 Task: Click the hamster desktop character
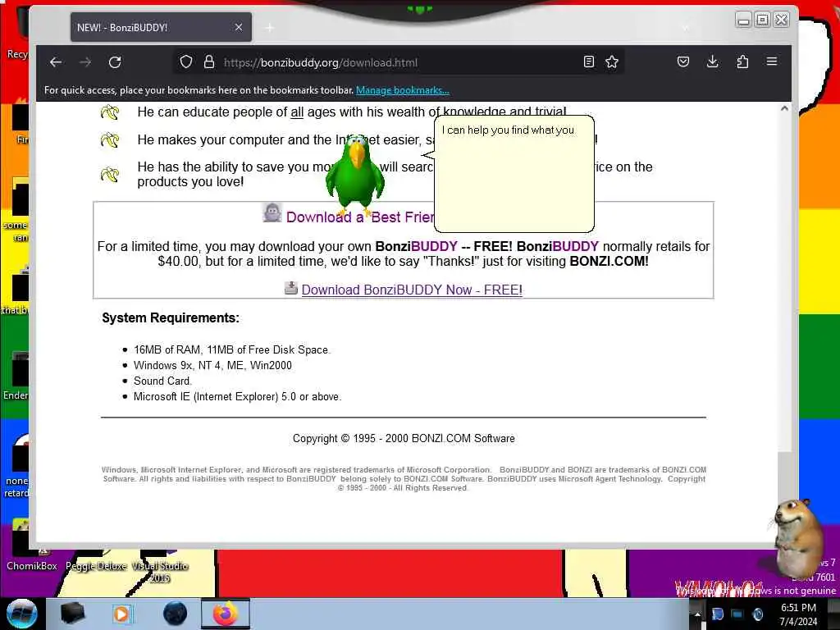[x=797, y=538]
